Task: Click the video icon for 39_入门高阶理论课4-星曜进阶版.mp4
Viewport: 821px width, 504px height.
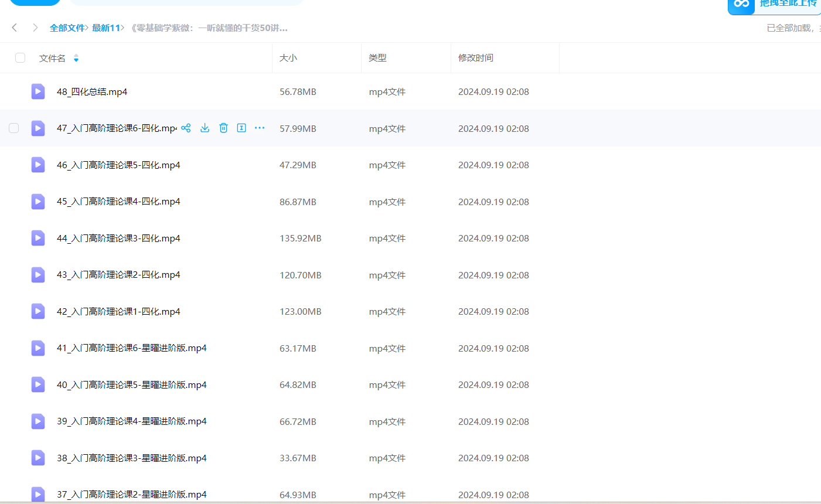Action: click(x=38, y=421)
